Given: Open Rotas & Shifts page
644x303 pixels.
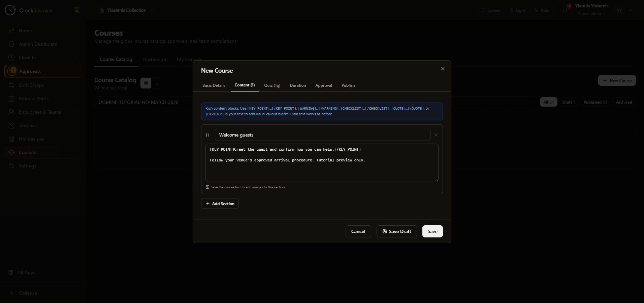Looking at the screenshot, I should [43, 99].
